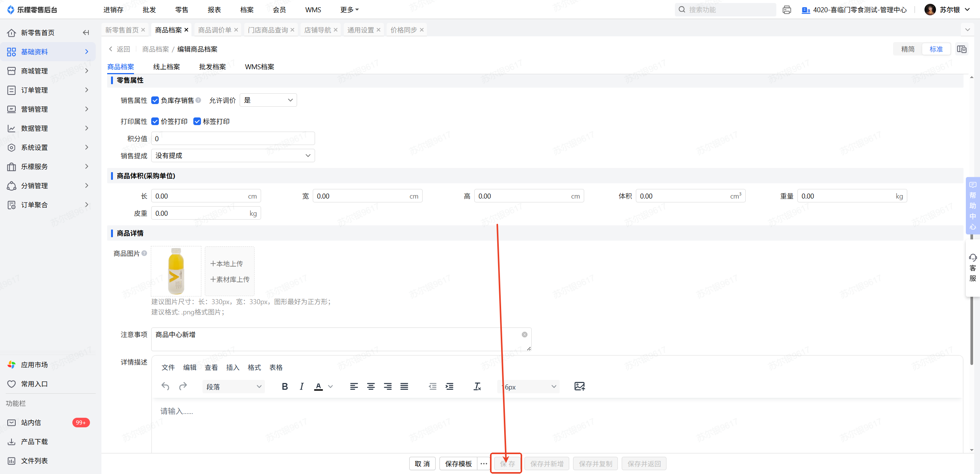Click the insert image icon
980x474 pixels.
pos(579,386)
